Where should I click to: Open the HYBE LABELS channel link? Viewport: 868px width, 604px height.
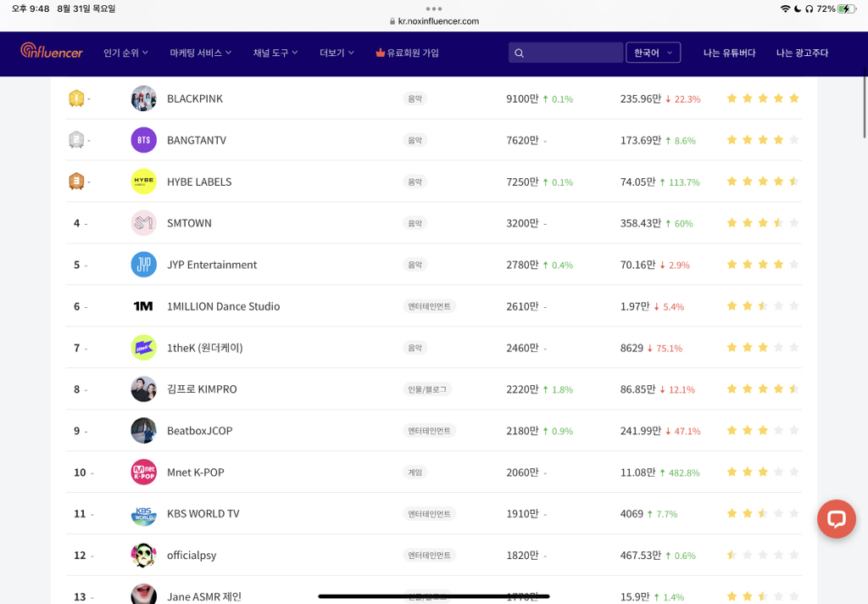point(199,182)
